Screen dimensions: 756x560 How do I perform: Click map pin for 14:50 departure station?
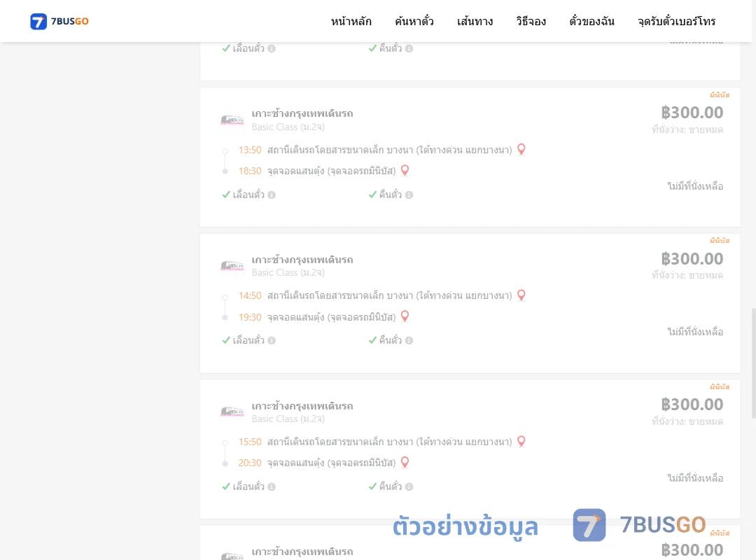tap(521, 295)
